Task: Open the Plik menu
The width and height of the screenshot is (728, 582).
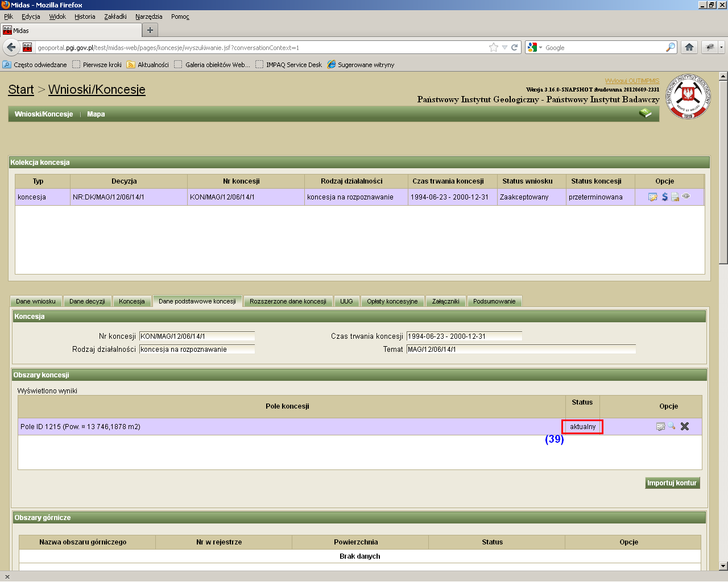Action: point(9,16)
